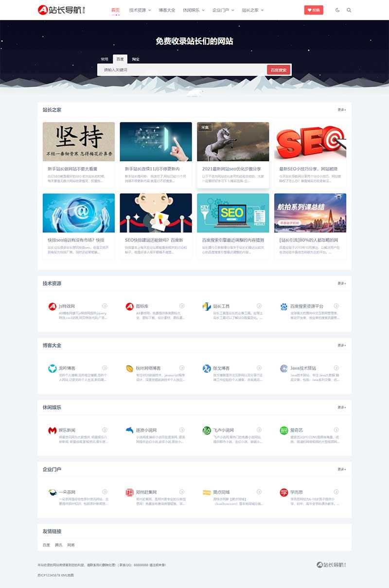389x588 pixels.
Task: Select the 爱奇艺 icon under 休闲娱乐
Action: [x=284, y=431]
